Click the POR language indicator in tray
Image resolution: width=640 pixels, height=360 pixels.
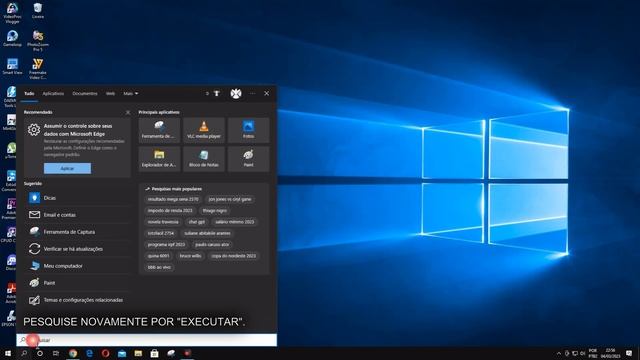coord(593,353)
